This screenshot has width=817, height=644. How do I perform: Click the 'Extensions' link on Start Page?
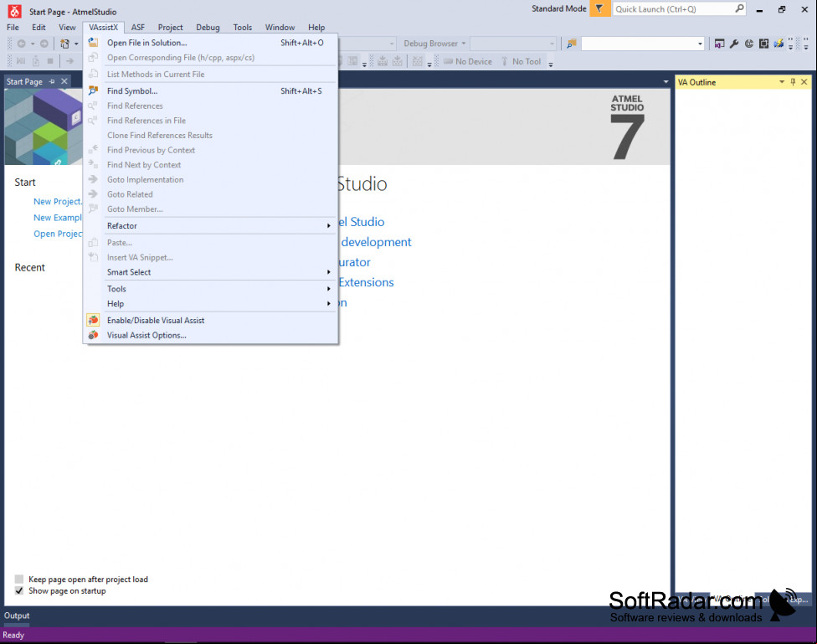tap(367, 282)
